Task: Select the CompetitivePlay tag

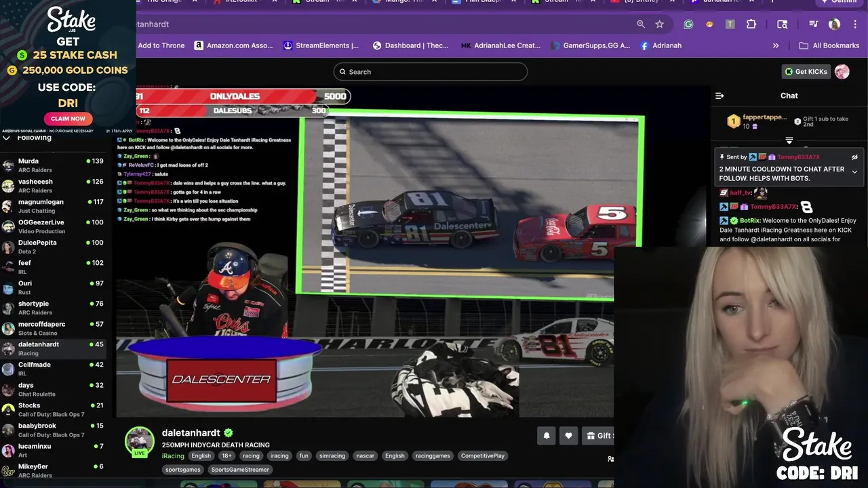Action: (x=483, y=455)
